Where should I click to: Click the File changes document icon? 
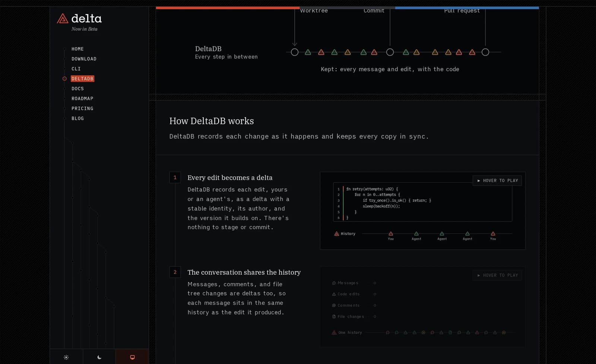[334, 316]
